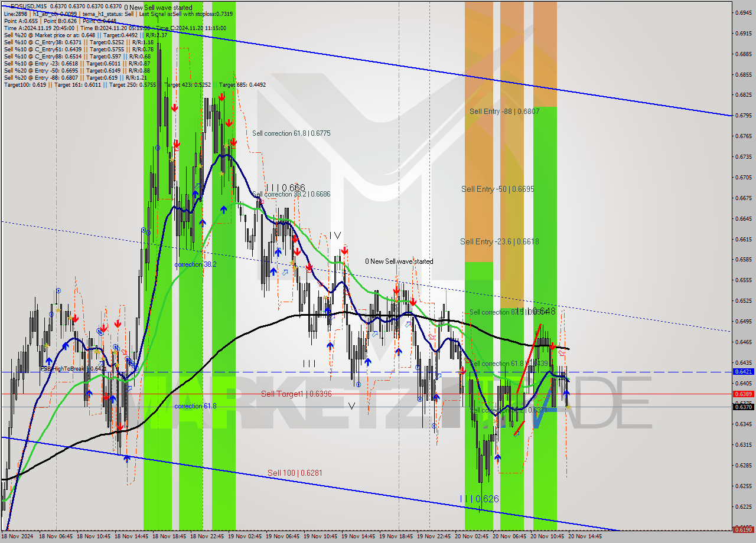
Task: Click the 'I I I 0.666' wave label
Action: (285, 187)
